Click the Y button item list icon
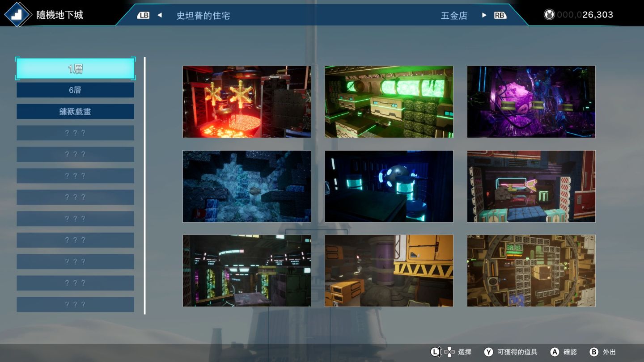The height and width of the screenshot is (362, 644). point(489,352)
